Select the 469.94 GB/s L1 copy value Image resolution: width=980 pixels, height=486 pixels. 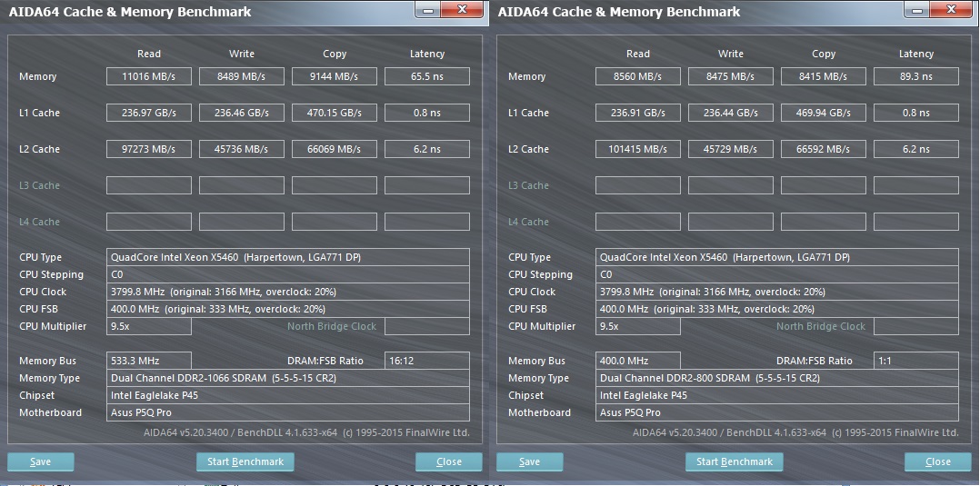pyautogui.click(x=823, y=113)
